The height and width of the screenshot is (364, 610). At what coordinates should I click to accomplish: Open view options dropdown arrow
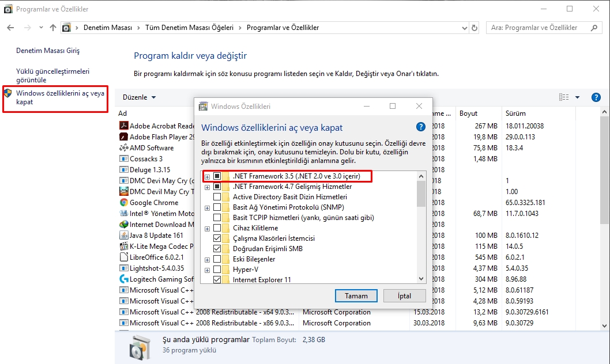[x=577, y=97]
